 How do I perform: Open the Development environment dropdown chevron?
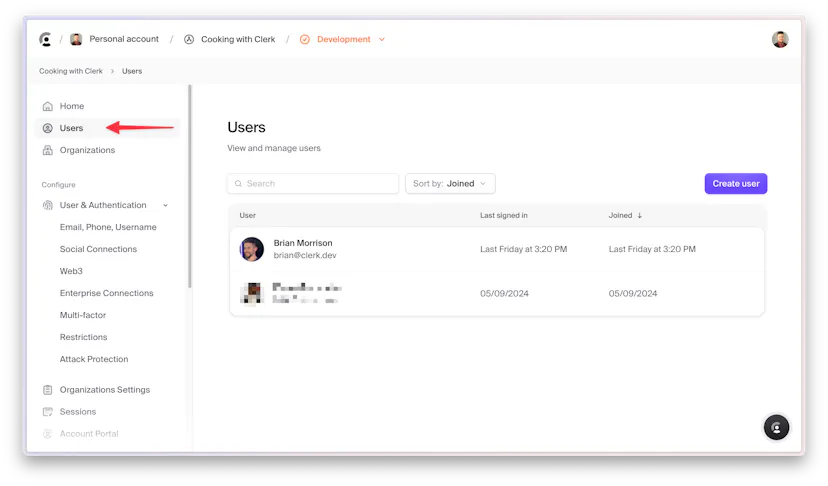click(382, 40)
